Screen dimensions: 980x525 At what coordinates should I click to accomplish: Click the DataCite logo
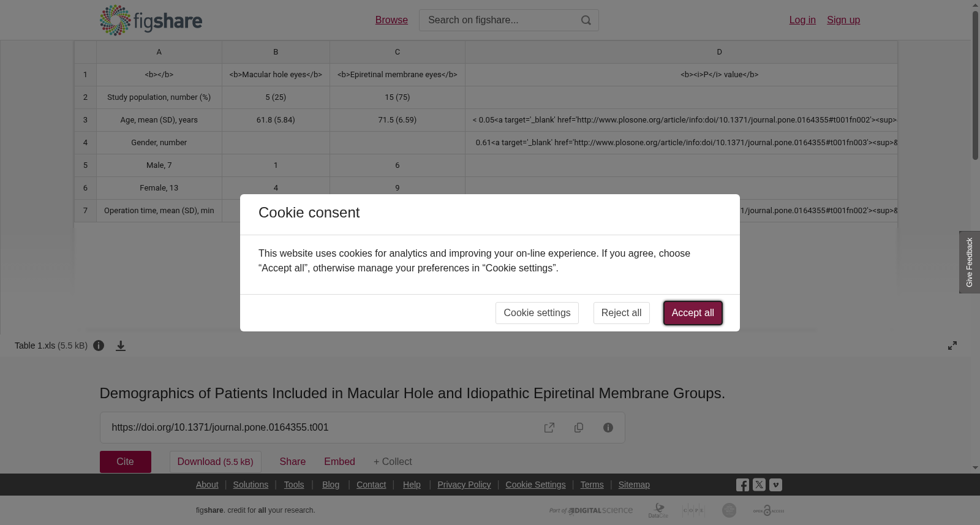tap(658, 510)
